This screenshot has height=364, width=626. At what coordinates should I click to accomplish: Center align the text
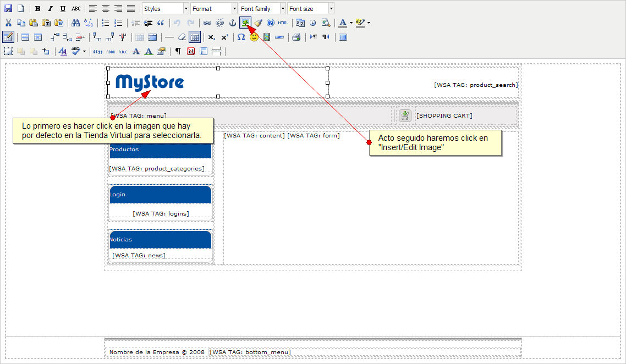(x=106, y=8)
